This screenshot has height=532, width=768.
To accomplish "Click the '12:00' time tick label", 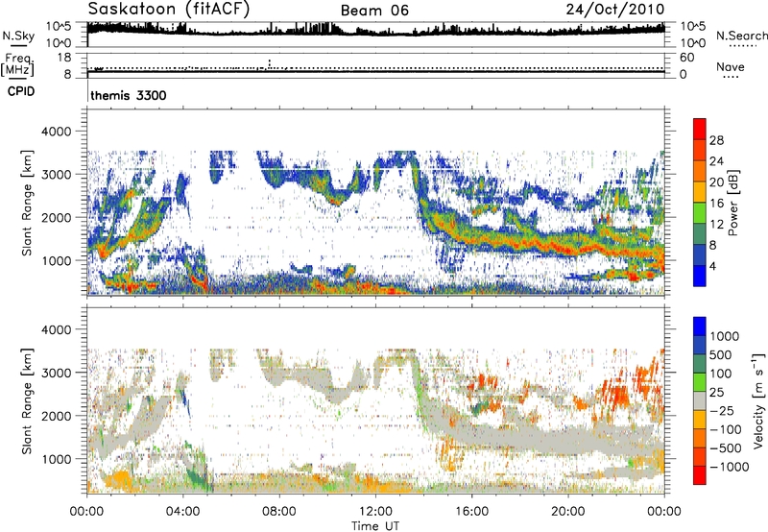I will (x=375, y=512).
